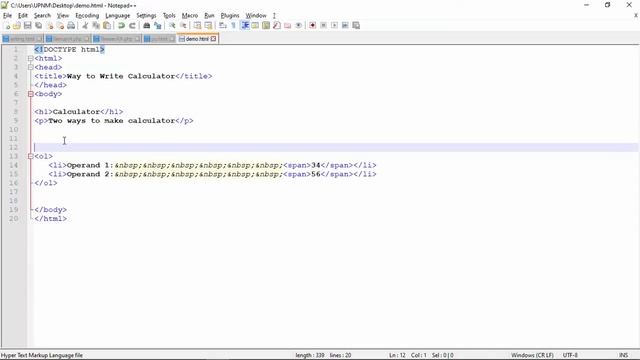The image size is (640, 360).
Task: Collapse the <html> fold marker on line 2
Action: tap(31, 58)
